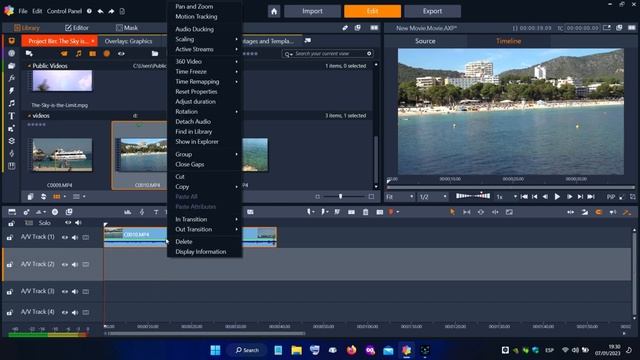Viewport: 640px width, 360px height.
Task: Click the Home button icon
Action: point(274,11)
